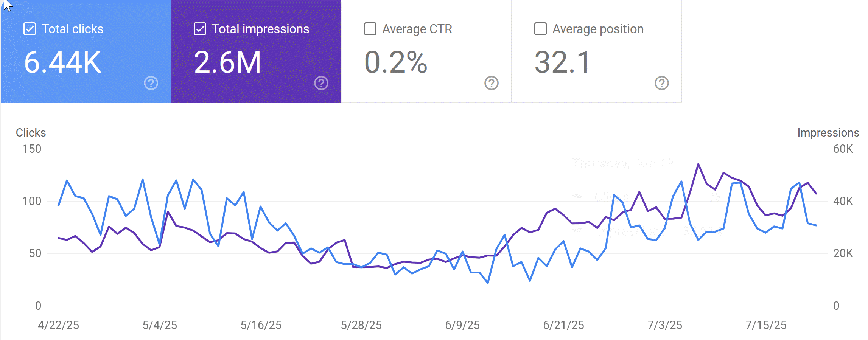Click the 7/15/25 date label
The image size is (868, 340).
(766, 325)
